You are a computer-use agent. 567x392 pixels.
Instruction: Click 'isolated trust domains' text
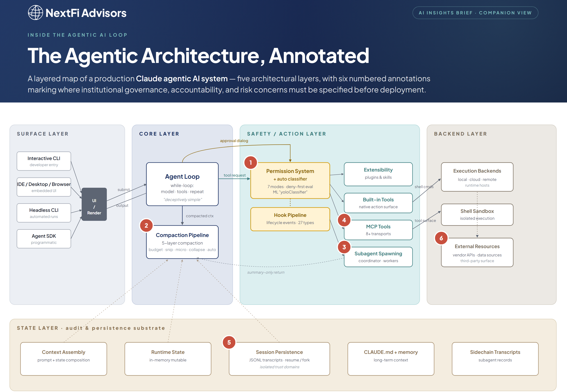click(279, 367)
